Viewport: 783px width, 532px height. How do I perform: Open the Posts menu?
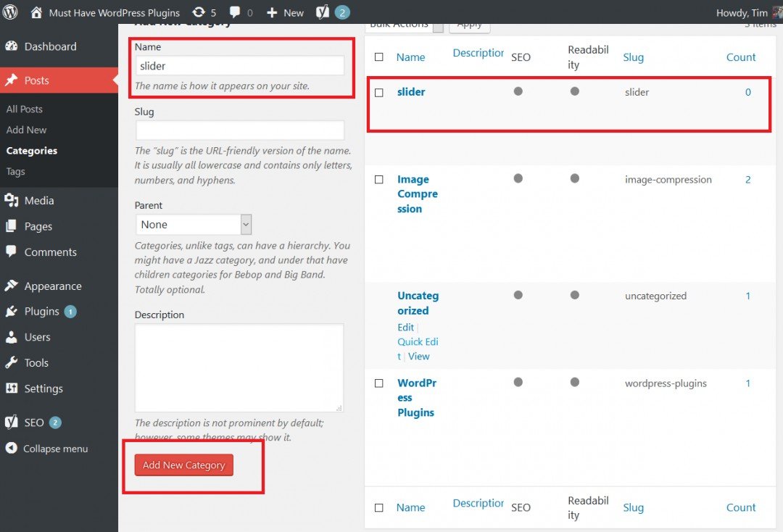pos(59,80)
